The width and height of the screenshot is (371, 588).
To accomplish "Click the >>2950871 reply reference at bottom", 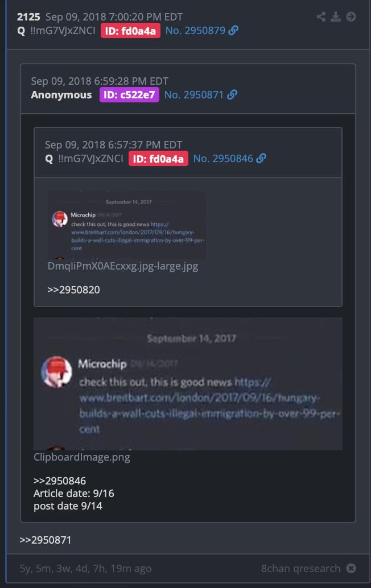I will [x=46, y=540].
